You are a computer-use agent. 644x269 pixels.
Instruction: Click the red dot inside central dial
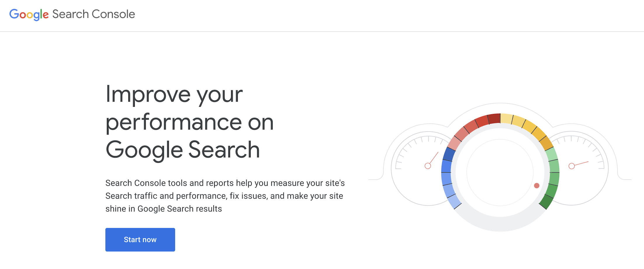click(536, 186)
